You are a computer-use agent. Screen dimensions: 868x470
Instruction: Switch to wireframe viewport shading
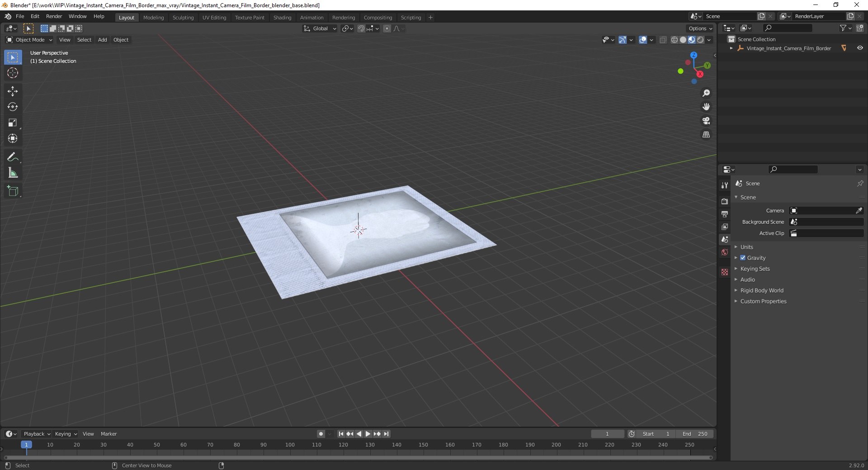675,40
